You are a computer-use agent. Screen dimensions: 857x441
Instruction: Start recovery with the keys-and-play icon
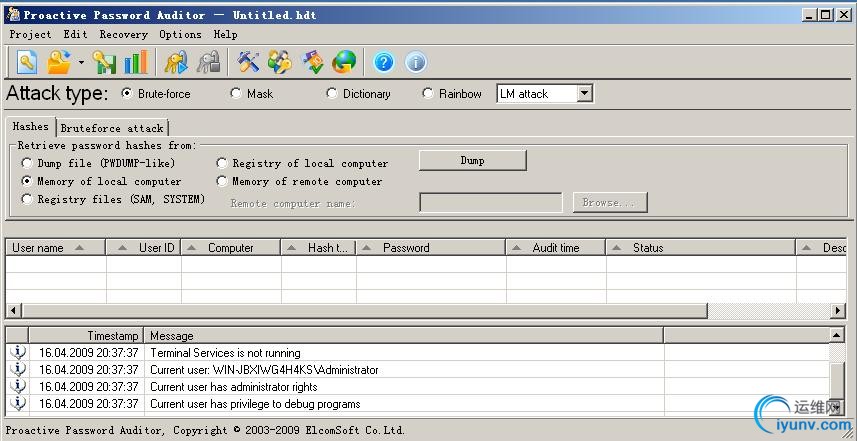point(177,62)
